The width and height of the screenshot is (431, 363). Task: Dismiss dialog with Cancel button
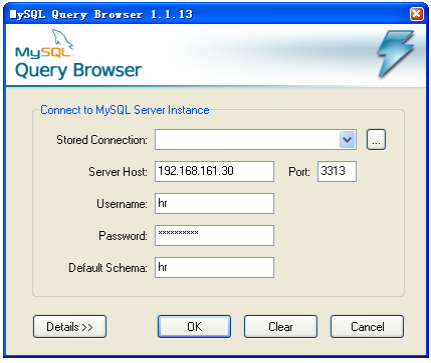[367, 327]
